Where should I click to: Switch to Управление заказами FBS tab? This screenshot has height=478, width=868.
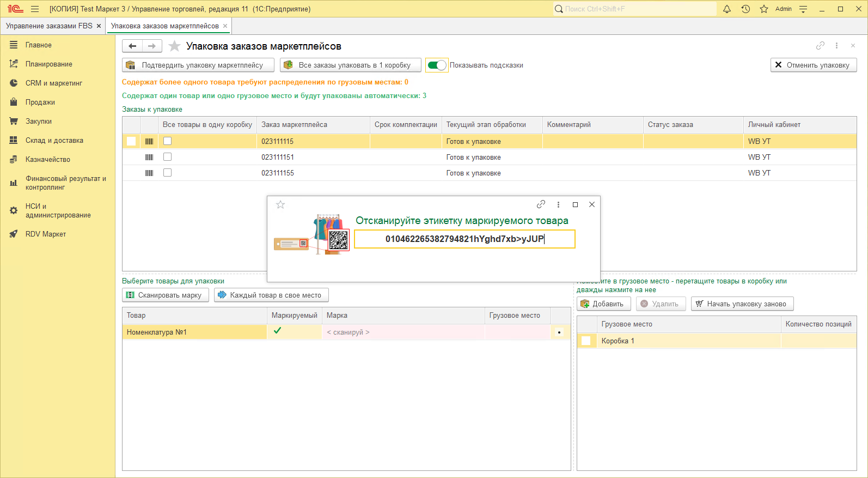pos(49,26)
